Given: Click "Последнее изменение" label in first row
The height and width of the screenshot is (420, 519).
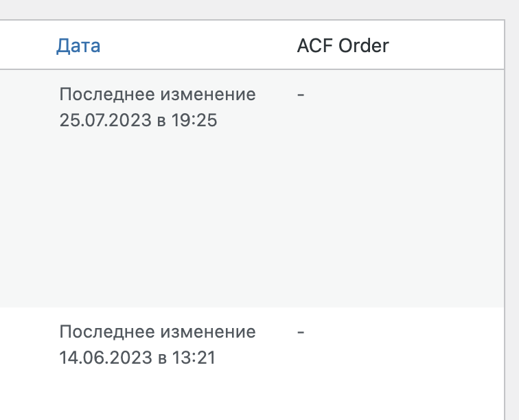Looking at the screenshot, I should [x=157, y=95].
